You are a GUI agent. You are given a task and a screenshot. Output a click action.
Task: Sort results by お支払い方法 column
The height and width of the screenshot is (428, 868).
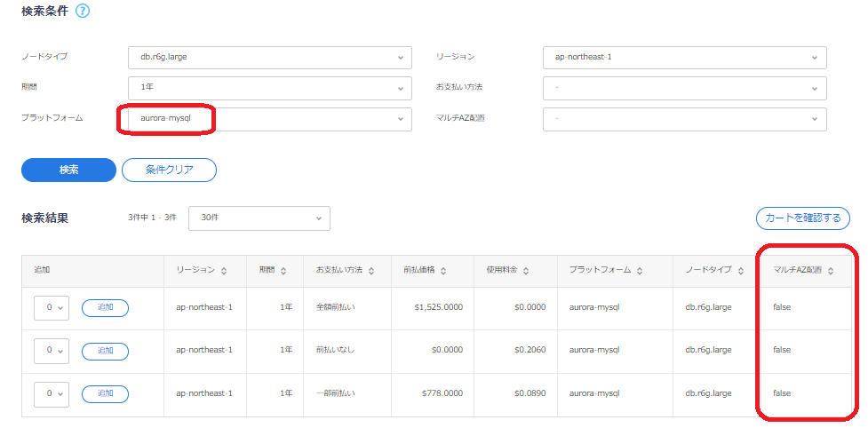pos(371,271)
